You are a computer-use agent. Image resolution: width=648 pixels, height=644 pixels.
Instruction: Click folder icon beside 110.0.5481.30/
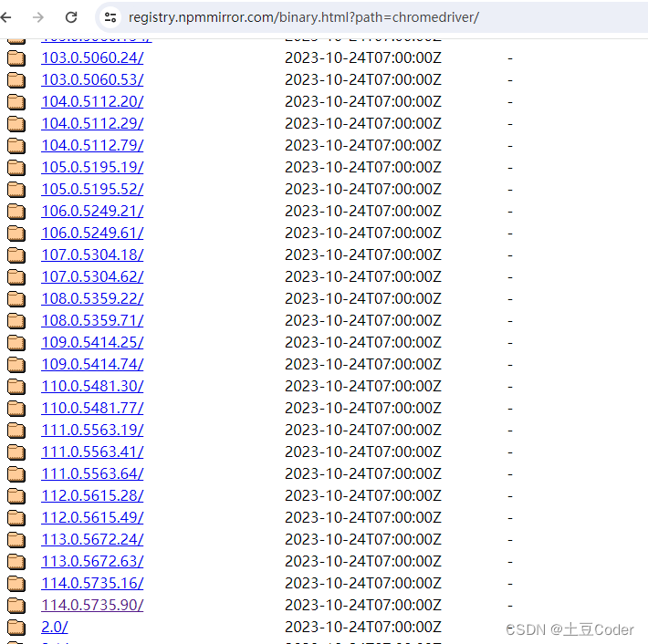click(x=16, y=387)
